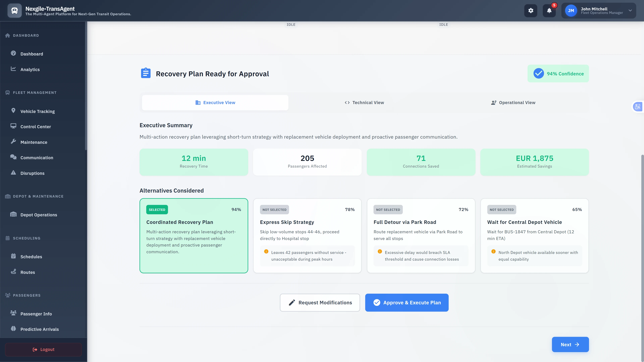Select the Coordinated Recovery Plan alternative

tap(194, 235)
